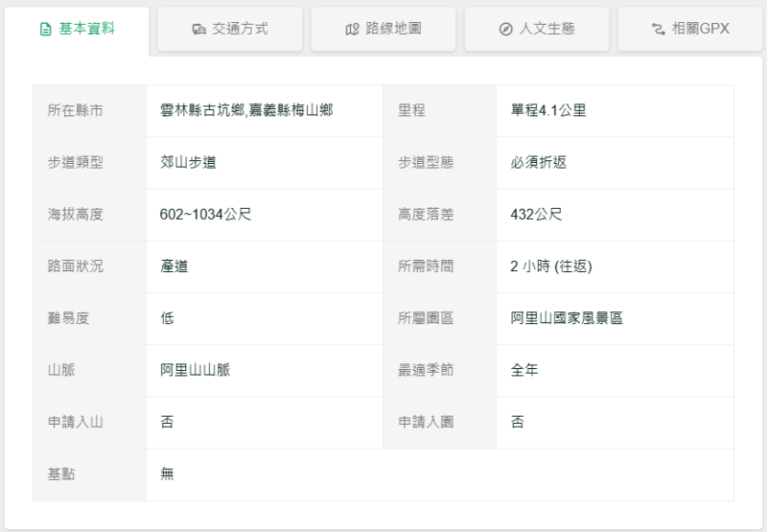
Task: Click the route icon beside 相關GPX
Action: pos(658,30)
